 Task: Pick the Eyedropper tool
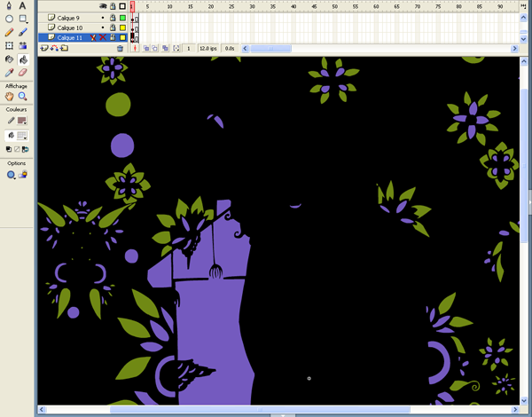(10, 73)
